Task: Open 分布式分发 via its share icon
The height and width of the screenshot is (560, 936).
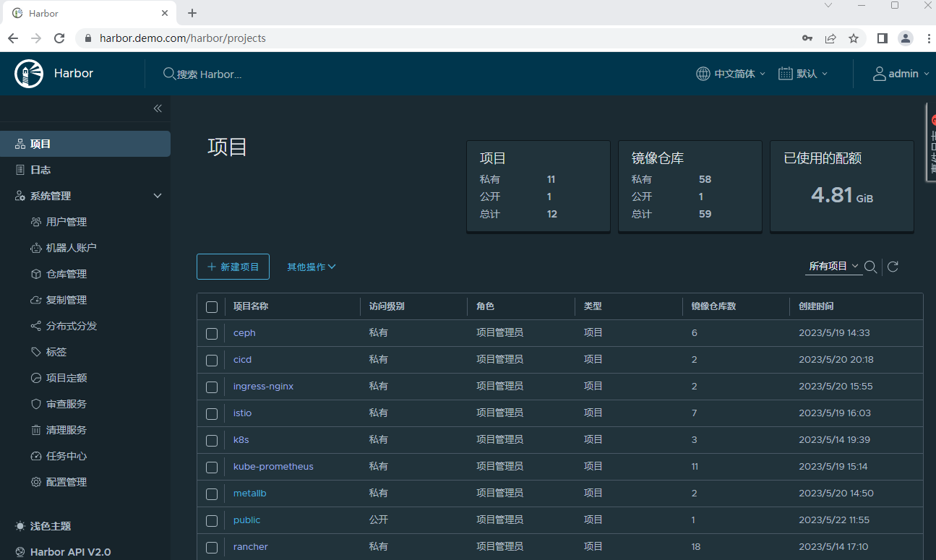Action: (x=36, y=326)
